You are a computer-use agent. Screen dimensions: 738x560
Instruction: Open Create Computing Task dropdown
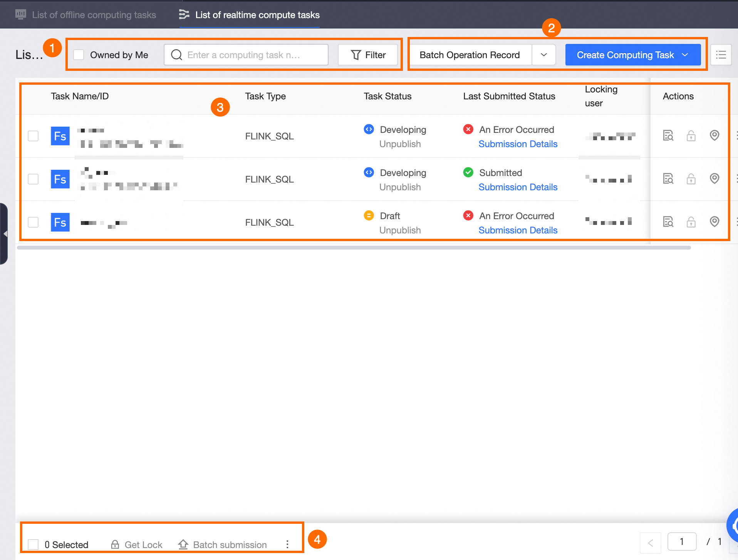pyautogui.click(x=633, y=55)
